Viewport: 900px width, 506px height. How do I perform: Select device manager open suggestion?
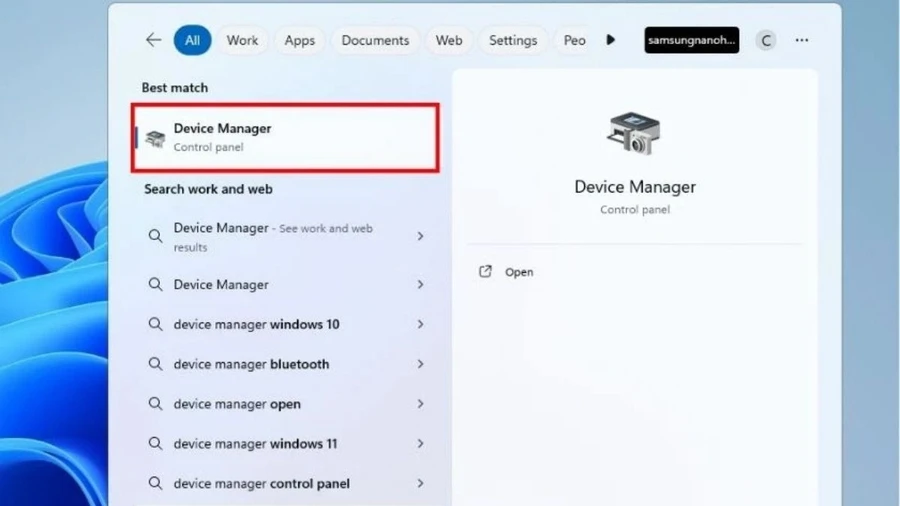point(285,404)
